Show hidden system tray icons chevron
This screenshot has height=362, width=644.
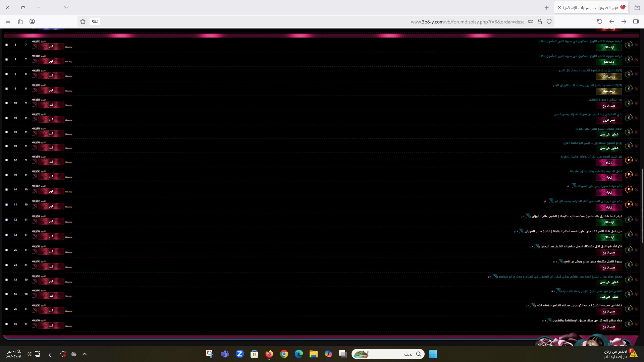85,354
